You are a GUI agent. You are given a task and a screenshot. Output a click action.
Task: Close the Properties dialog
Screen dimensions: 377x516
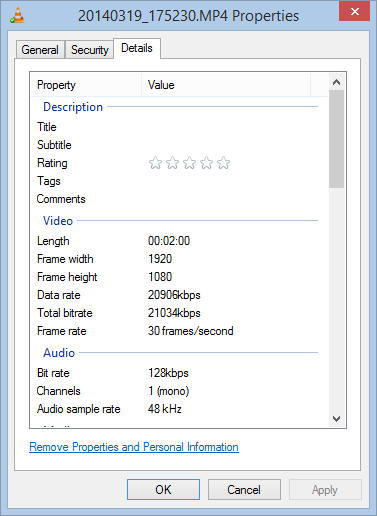(354, 11)
